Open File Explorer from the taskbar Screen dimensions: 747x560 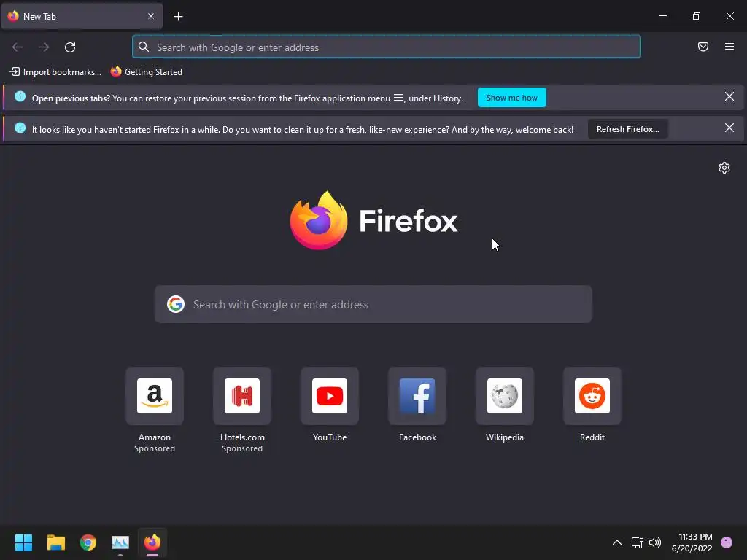55,542
